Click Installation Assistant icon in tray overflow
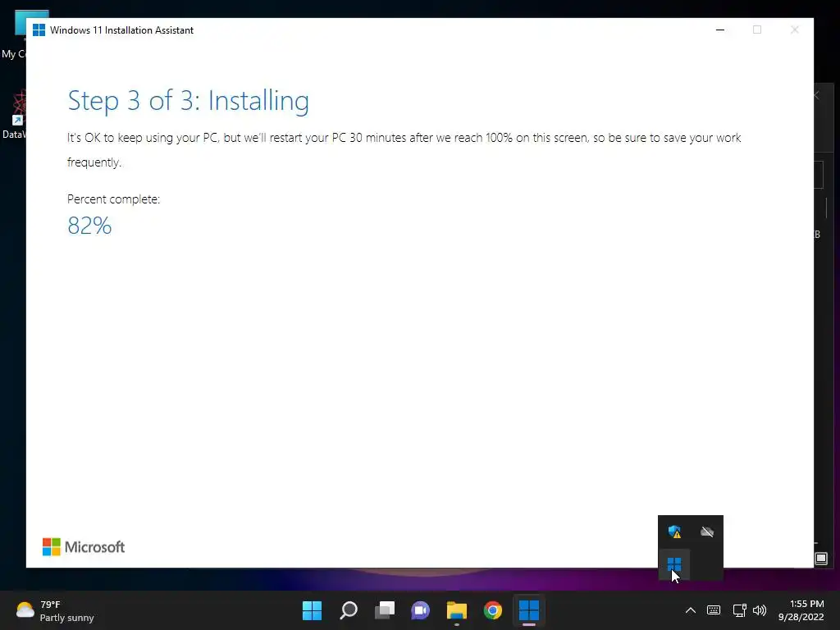840x630 pixels. tap(674, 564)
